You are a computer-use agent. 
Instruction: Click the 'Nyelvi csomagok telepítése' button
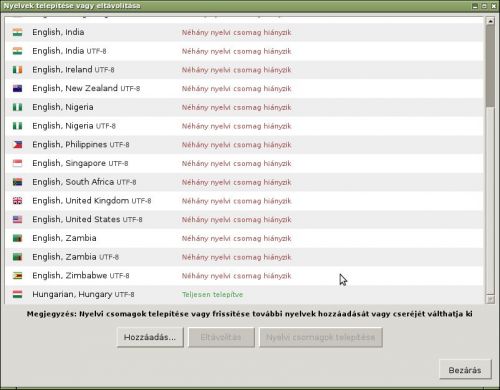321,337
